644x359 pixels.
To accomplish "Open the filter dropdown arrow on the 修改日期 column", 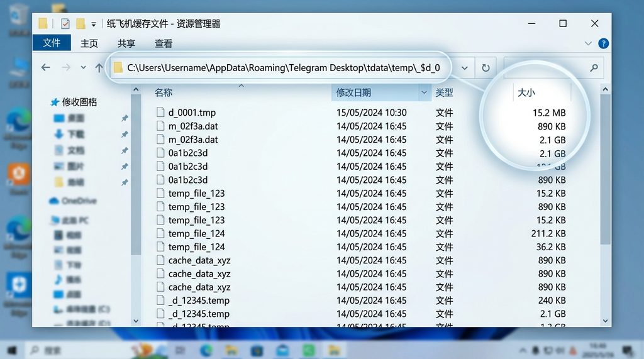I will (x=425, y=93).
